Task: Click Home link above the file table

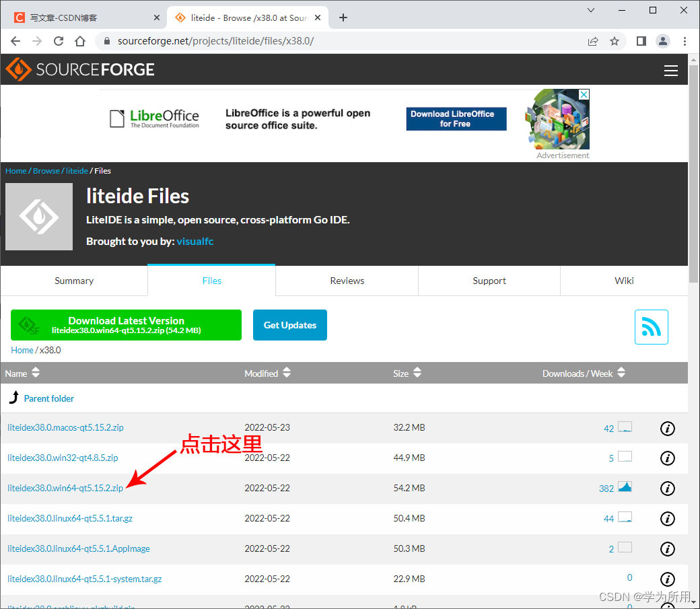Action: point(22,351)
